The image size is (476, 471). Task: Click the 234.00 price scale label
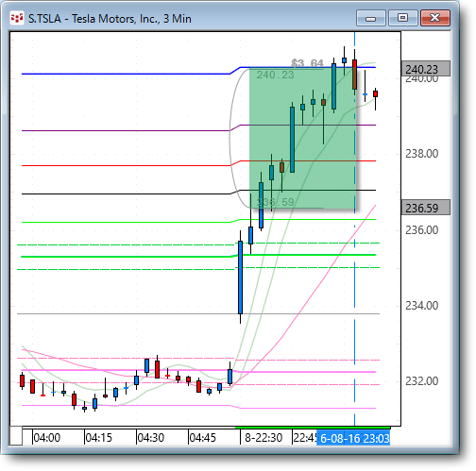click(421, 306)
